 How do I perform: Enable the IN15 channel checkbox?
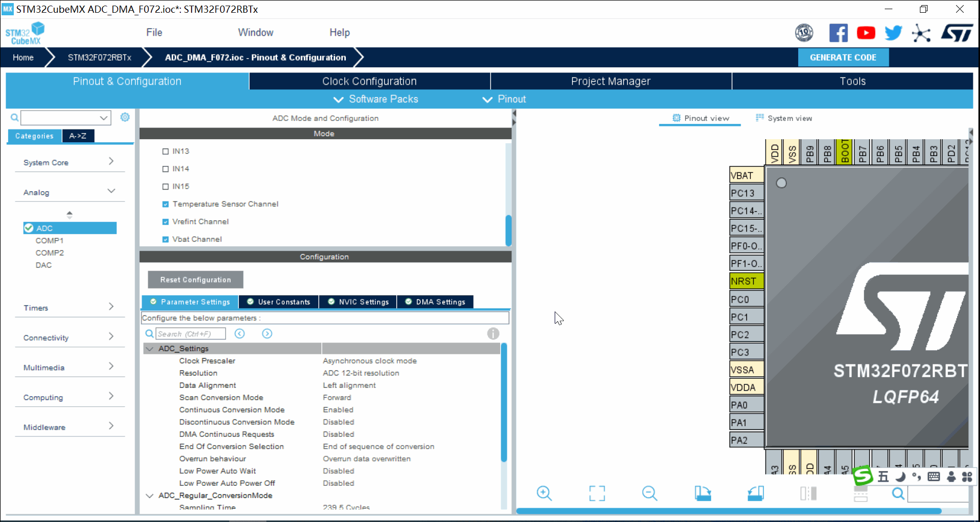click(x=165, y=187)
